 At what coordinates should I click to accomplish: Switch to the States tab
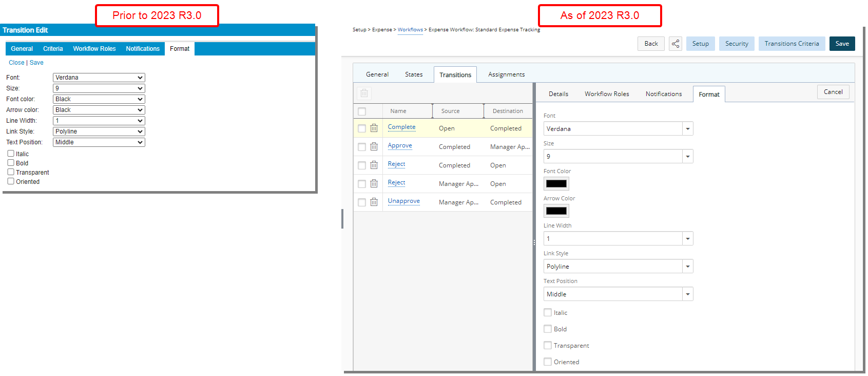click(x=414, y=74)
